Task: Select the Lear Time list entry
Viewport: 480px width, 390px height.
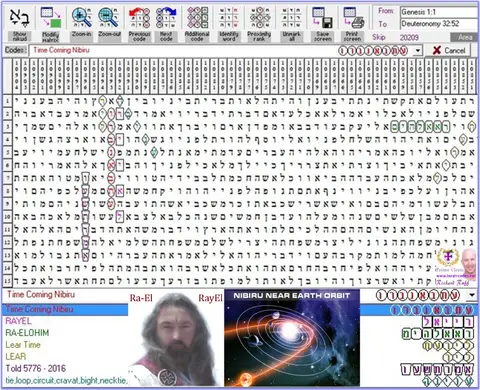Action: click(x=23, y=345)
